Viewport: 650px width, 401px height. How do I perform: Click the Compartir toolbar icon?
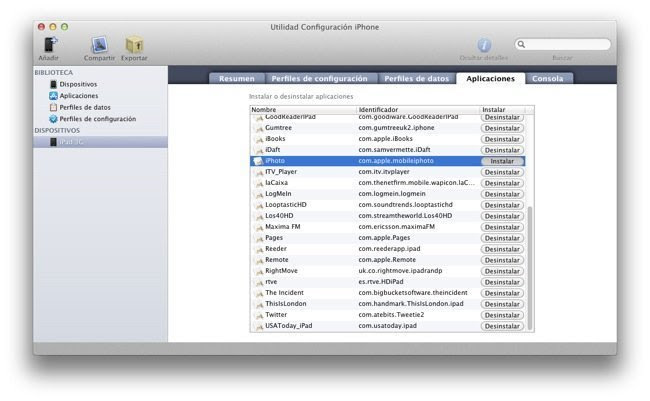pos(99,45)
